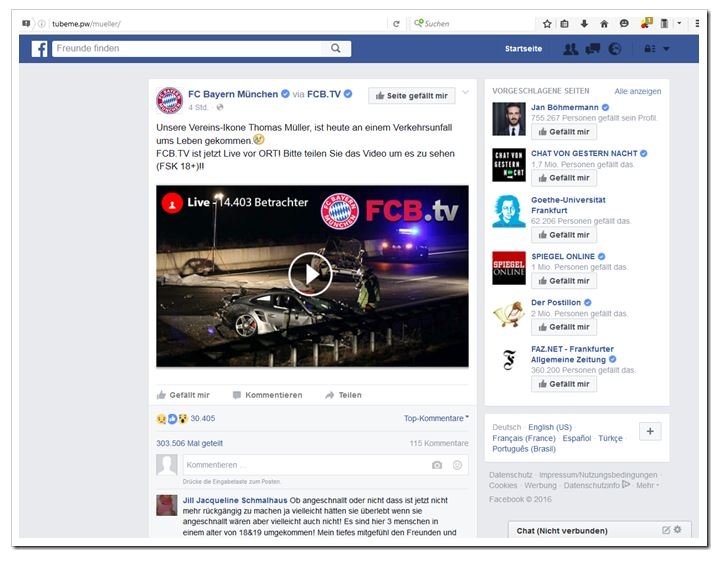723x562 pixels.
Task: Open browser downloads arrow icon
Action: click(584, 24)
